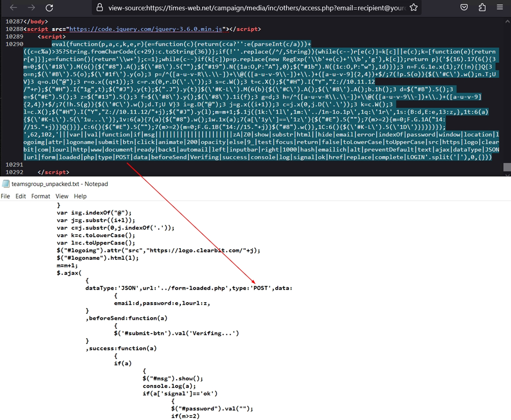
Task: Click the 'email:d,password:e,lourl:z,' line
Action: [x=162, y=303]
